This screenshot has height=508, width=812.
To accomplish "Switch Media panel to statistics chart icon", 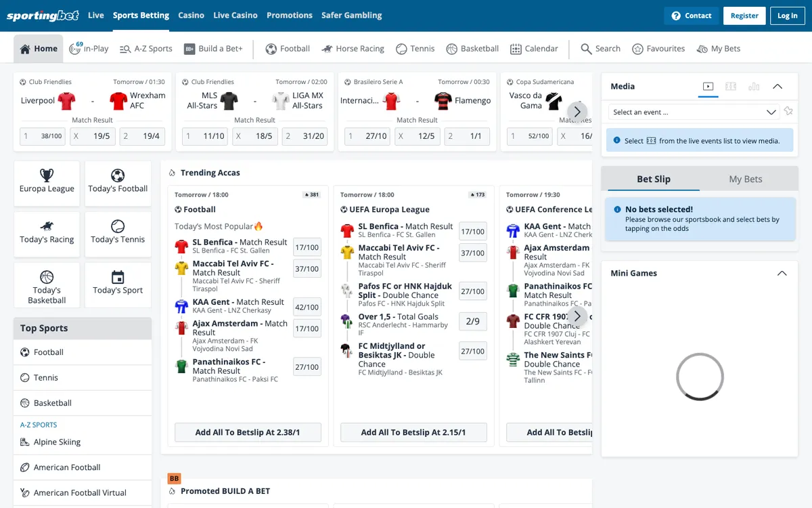I will coord(754,86).
